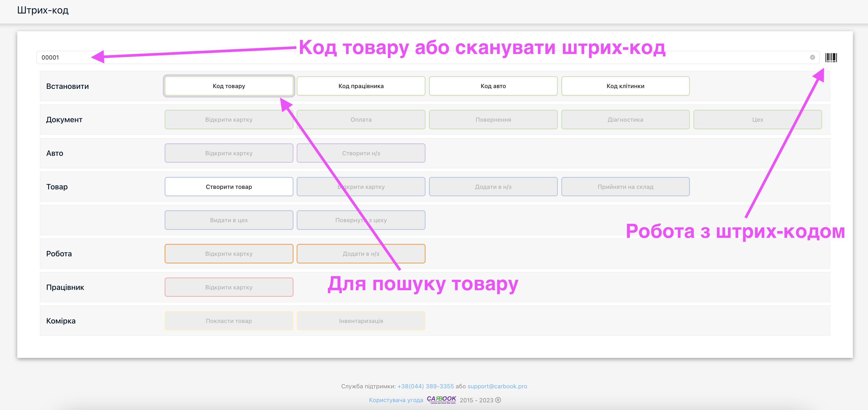This screenshot has height=410, width=868.
Task: Open the support@carbook.pro email link
Action: (x=497, y=386)
